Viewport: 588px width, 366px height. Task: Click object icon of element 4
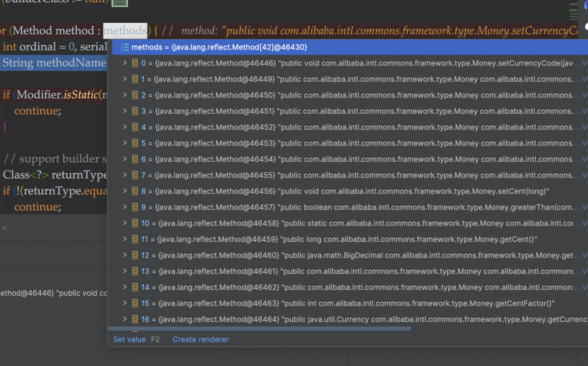(x=135, y=127)
